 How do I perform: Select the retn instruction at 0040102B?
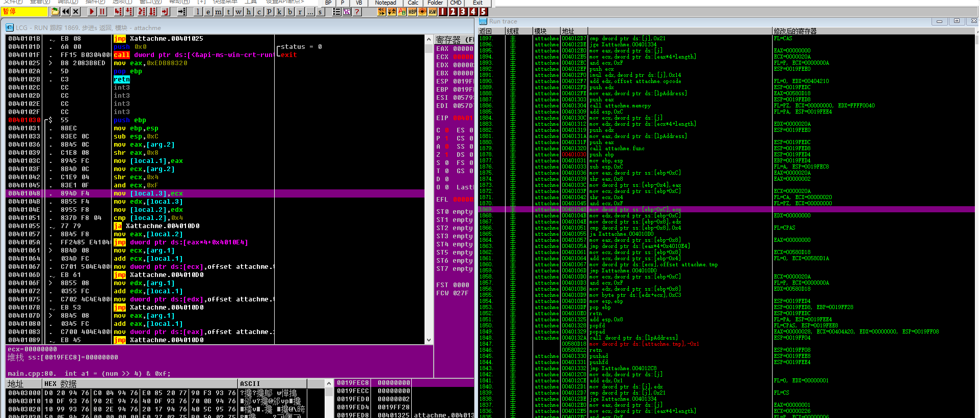pos(122,79)
